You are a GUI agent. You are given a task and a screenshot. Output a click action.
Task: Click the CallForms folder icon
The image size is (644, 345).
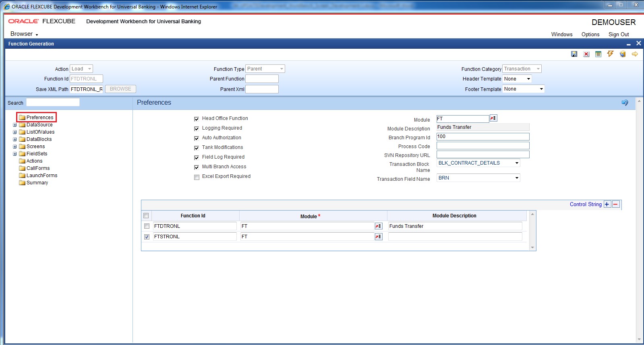click(22, 168)
